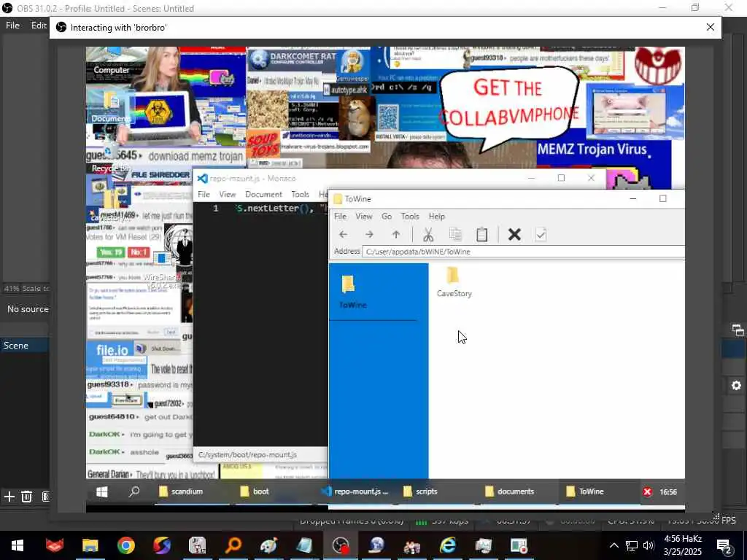
Task: Open the Documents desktop icon
Action: [x=111, y=107]
